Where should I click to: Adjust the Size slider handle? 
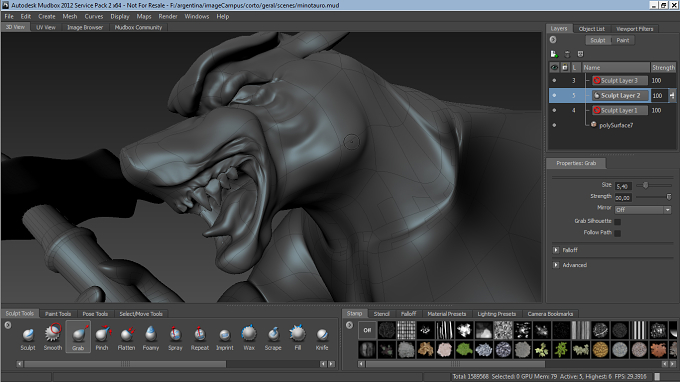pos(645,186)
